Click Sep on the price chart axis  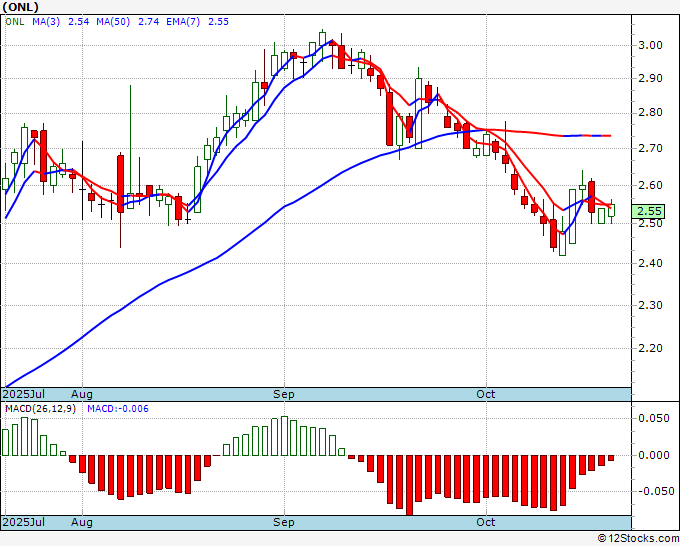click(x=284, y=394)
